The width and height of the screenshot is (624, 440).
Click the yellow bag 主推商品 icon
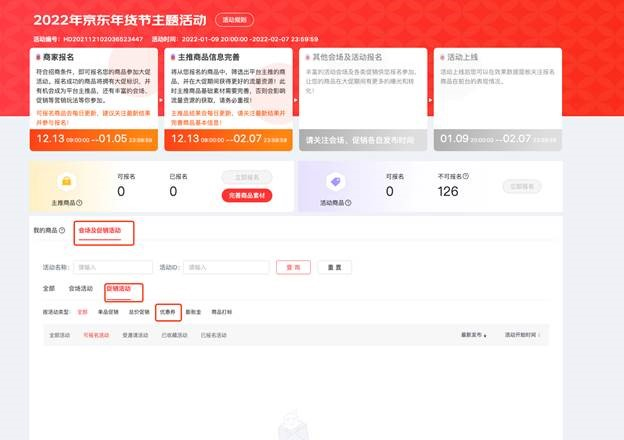pos(67,181)
